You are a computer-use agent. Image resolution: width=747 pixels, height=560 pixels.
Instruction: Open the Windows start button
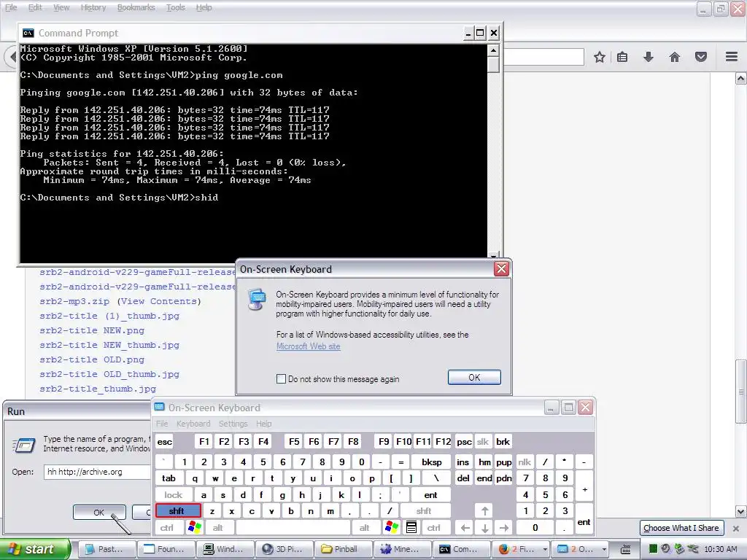coord(34,549)
